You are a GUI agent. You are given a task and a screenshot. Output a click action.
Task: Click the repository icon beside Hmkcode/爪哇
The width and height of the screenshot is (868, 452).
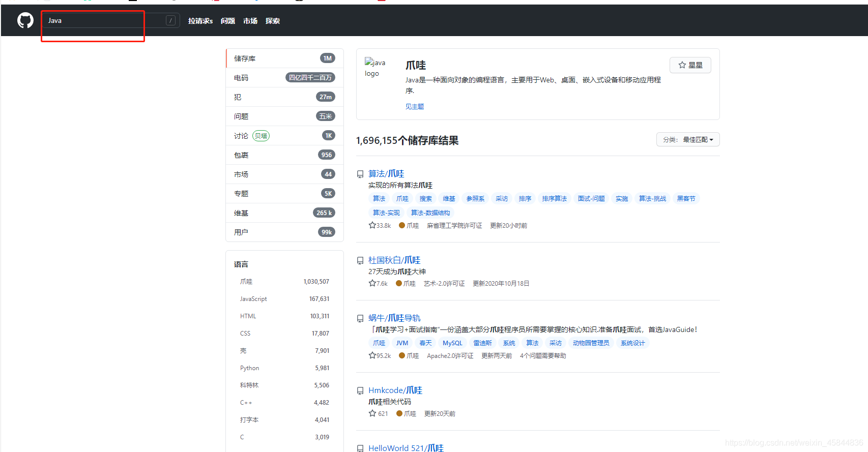tap(360, 391)
